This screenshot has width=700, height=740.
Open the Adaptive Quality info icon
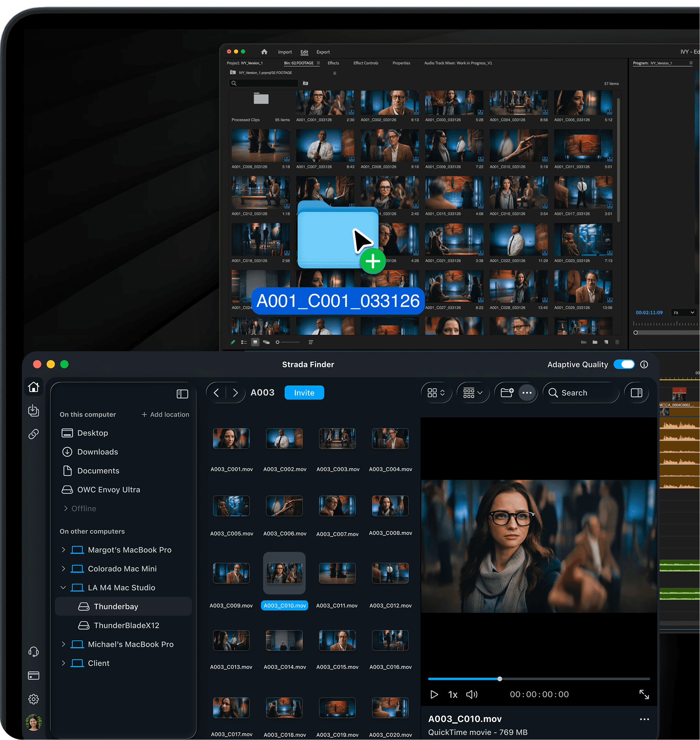(x=644, y=364)
